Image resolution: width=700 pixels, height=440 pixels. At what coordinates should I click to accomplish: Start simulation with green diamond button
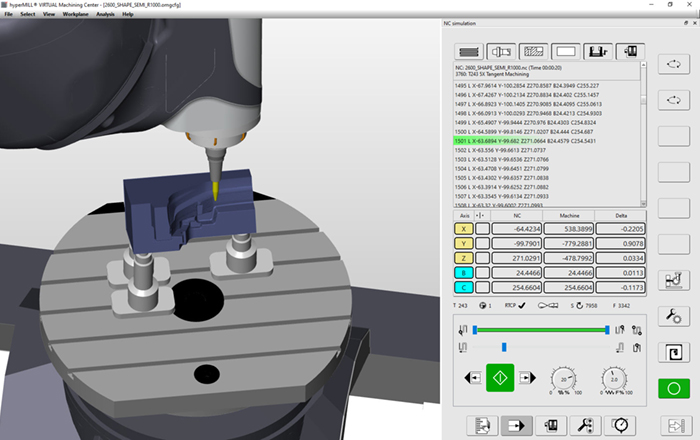(500, 378)
